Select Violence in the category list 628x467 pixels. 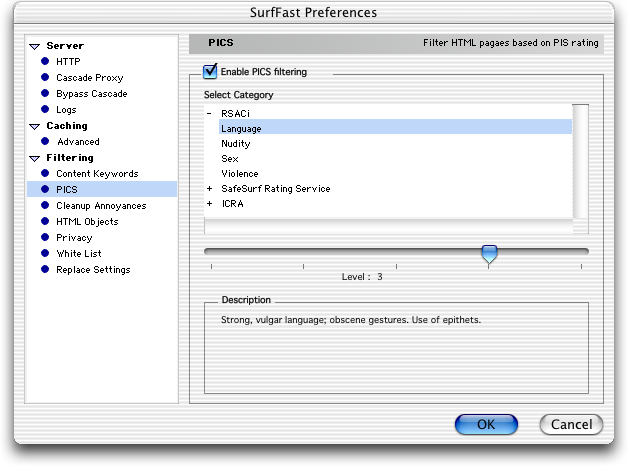240,174
